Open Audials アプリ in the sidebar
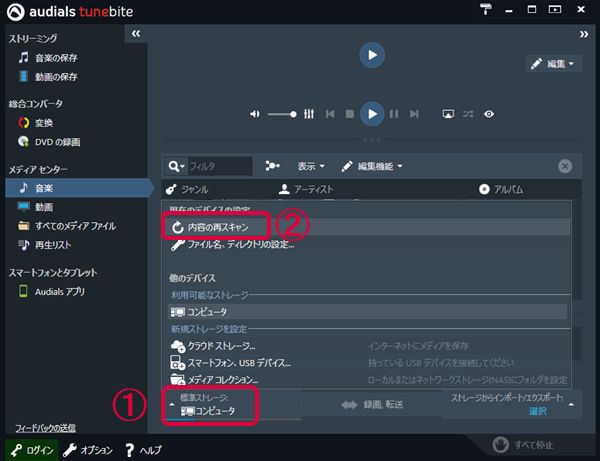 point(52,292)
